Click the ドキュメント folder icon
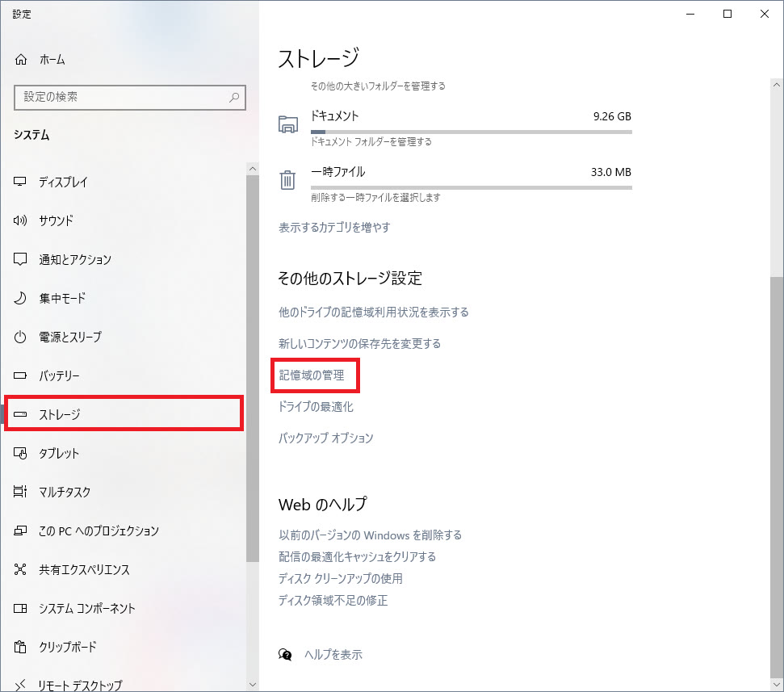Screen dimensions: 784x692 point(287,124)
